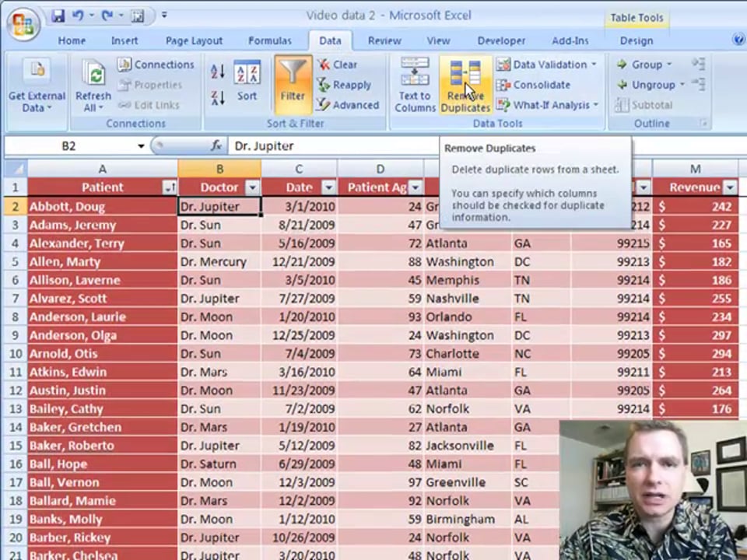Click in the formula bar showing Dr. Jupiter
This screenshot has height=560, width=747.
point(334,146)
